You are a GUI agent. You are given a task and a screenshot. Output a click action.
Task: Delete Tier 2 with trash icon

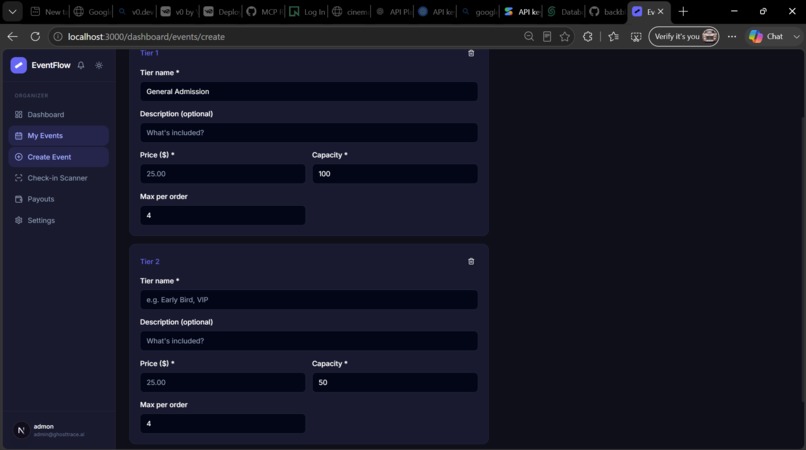coord(471,261)
